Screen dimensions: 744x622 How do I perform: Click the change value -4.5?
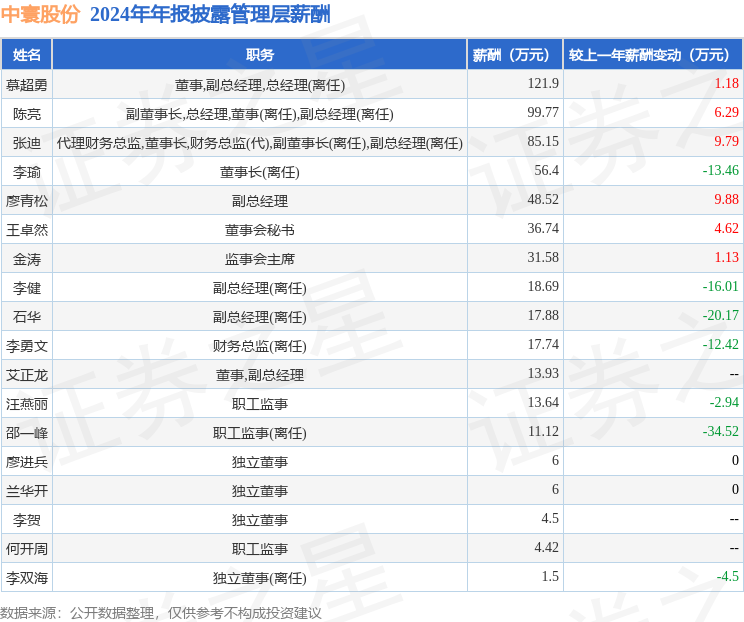(x=728, y=576)
